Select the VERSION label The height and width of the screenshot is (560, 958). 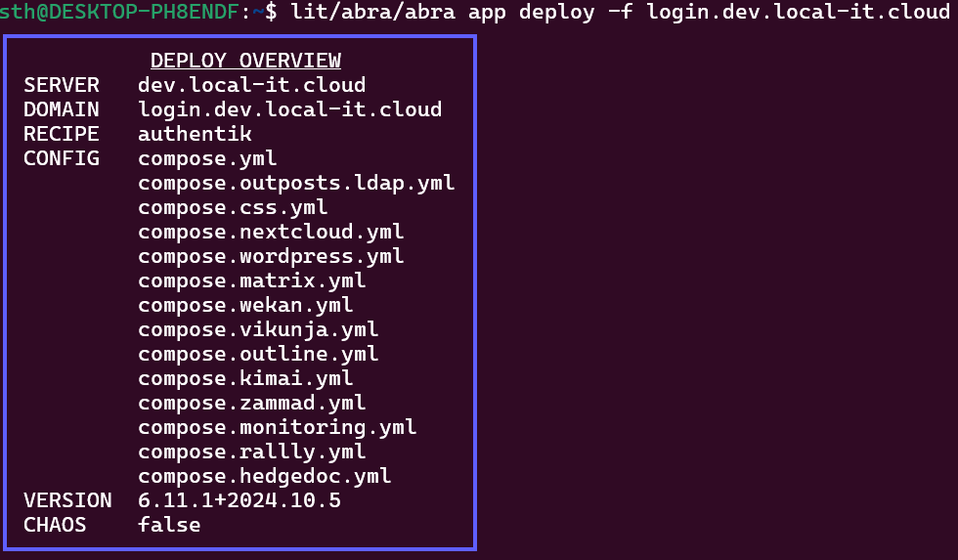[67, 500]
